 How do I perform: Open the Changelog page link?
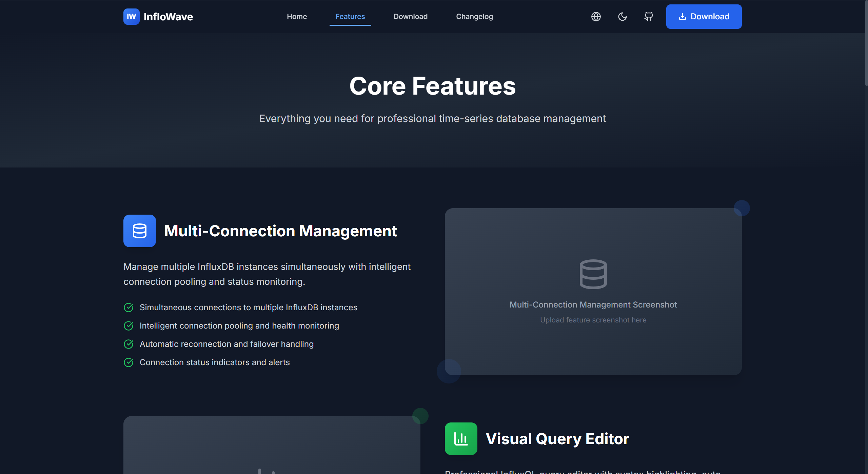(x=474, y=17)
